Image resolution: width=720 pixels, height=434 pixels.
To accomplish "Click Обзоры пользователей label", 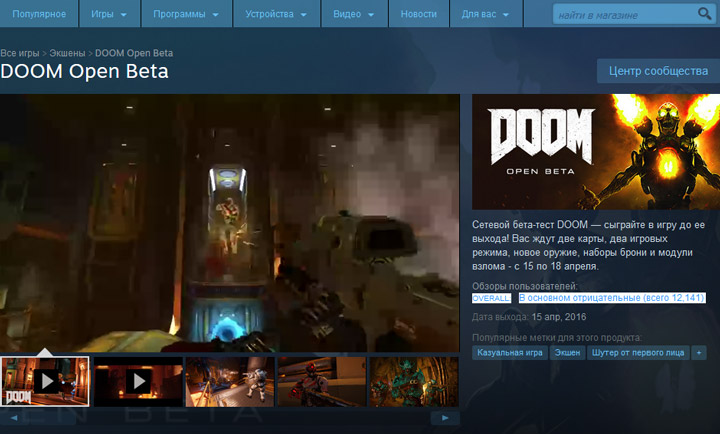I will [525, 286].
